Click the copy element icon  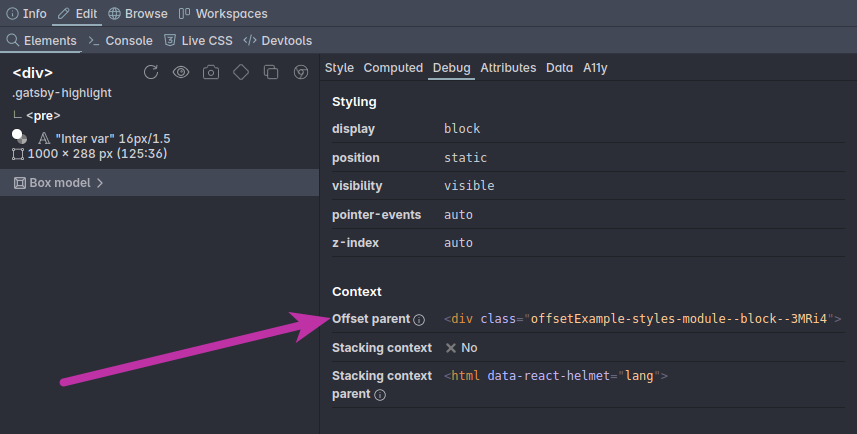(271, 72)
